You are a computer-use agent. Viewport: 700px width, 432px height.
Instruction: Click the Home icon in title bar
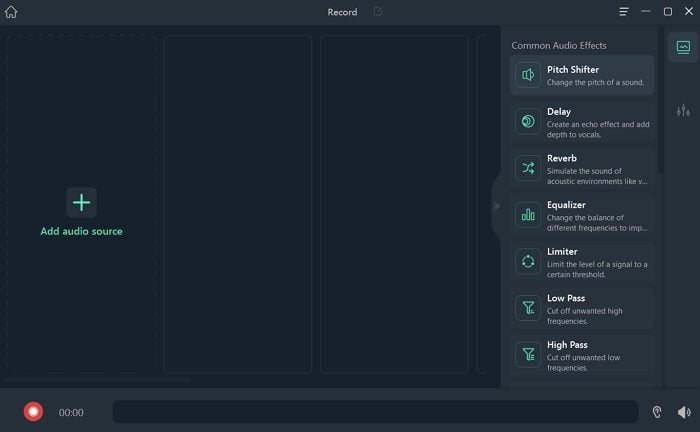coord(11,12)
